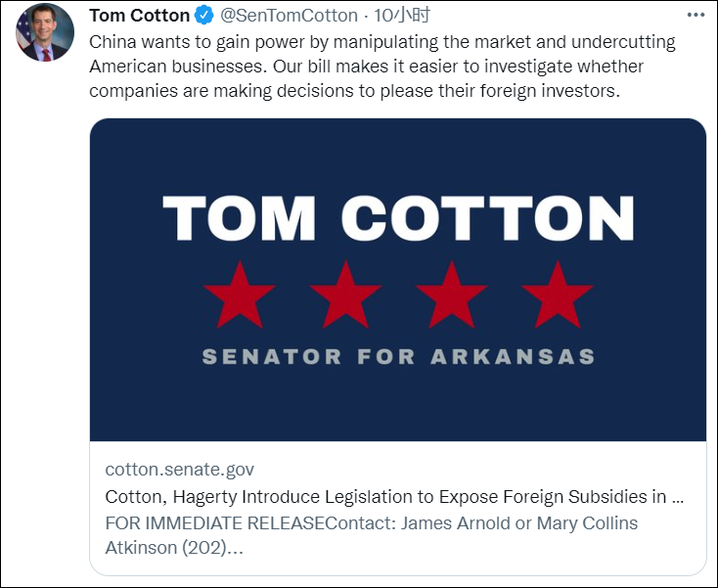Click the rightmost red star in banner

(557, 294)
